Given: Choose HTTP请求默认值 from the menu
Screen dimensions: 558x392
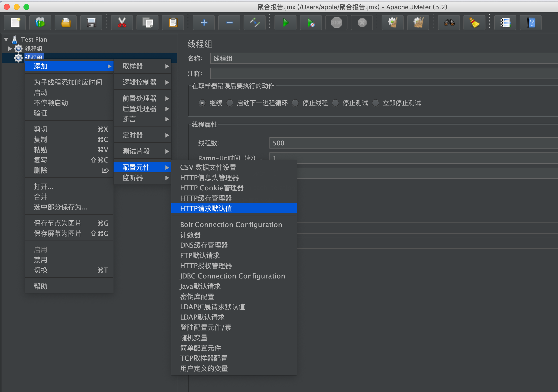Looking at the screenshot, I should [234, 208].
